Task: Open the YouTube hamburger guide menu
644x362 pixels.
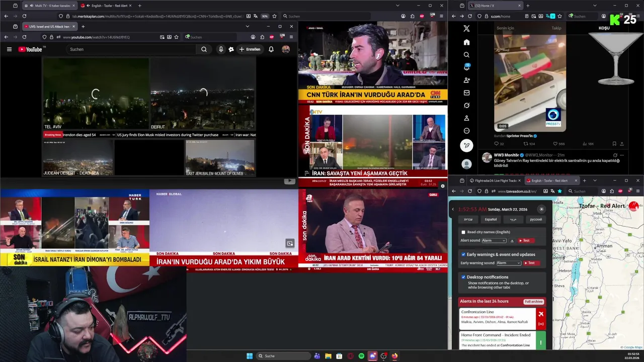Action: click(x=9, y=49)
